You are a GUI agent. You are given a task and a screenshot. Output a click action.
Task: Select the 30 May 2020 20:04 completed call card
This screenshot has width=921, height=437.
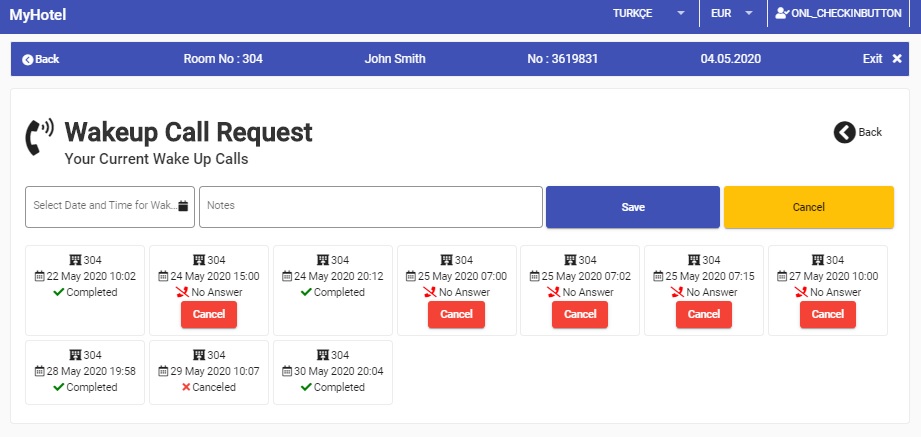333,372
